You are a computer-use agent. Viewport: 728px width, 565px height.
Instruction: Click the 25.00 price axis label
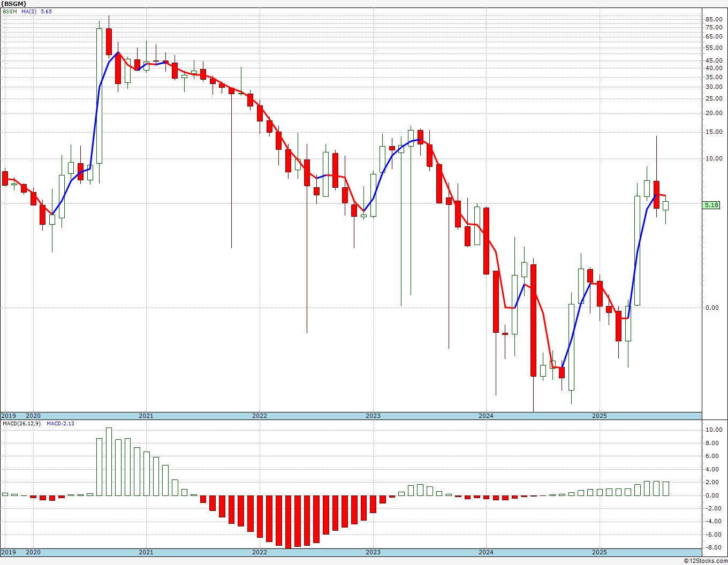[x=714, y=98]
